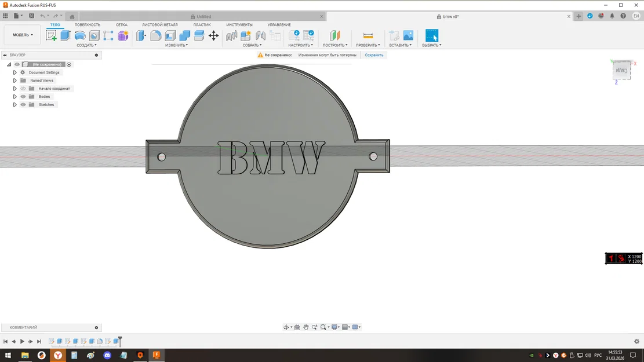Expand the Named Views tree item
Viewport: 644px width, 362px height.
14,81
